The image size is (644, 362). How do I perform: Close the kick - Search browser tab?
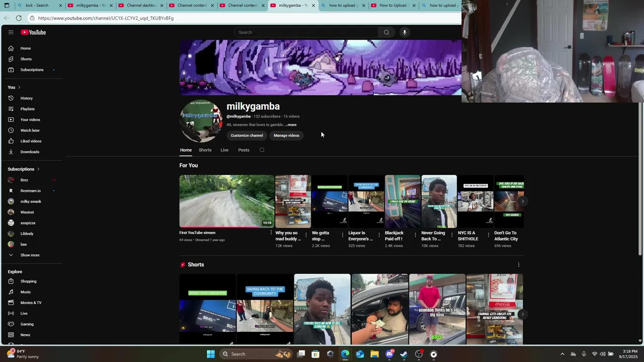(x=60, y=6)
